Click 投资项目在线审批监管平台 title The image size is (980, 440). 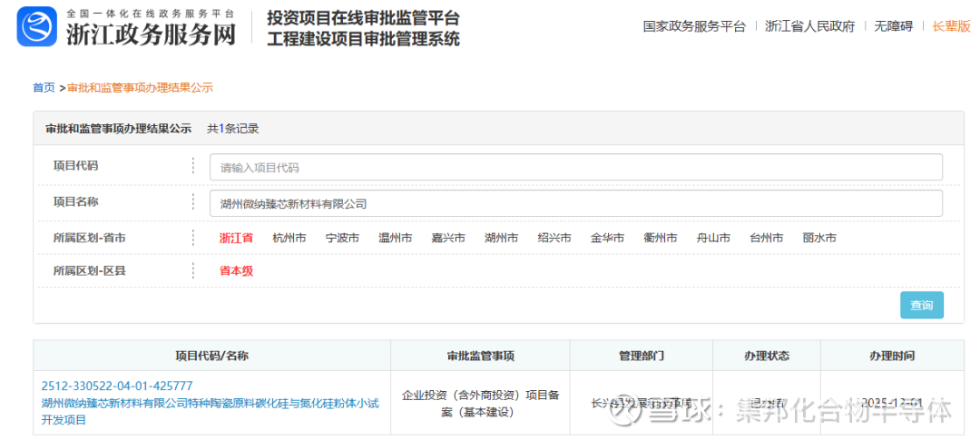point(363,17)
